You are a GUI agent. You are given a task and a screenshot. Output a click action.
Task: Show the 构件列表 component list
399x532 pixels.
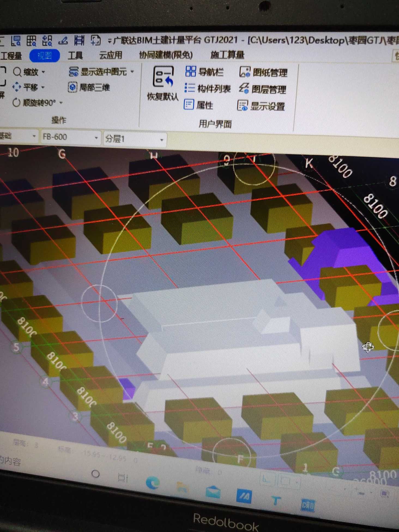pos(208,88)
